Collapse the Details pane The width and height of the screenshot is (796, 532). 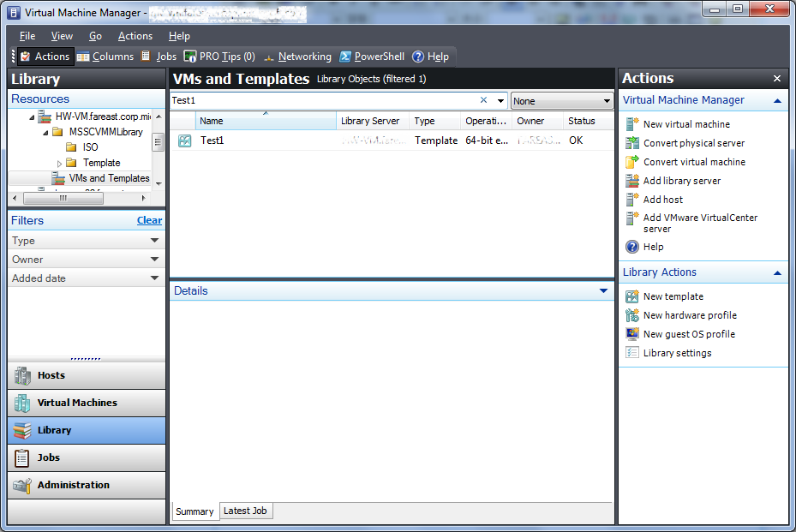click(x=603, y=291)
